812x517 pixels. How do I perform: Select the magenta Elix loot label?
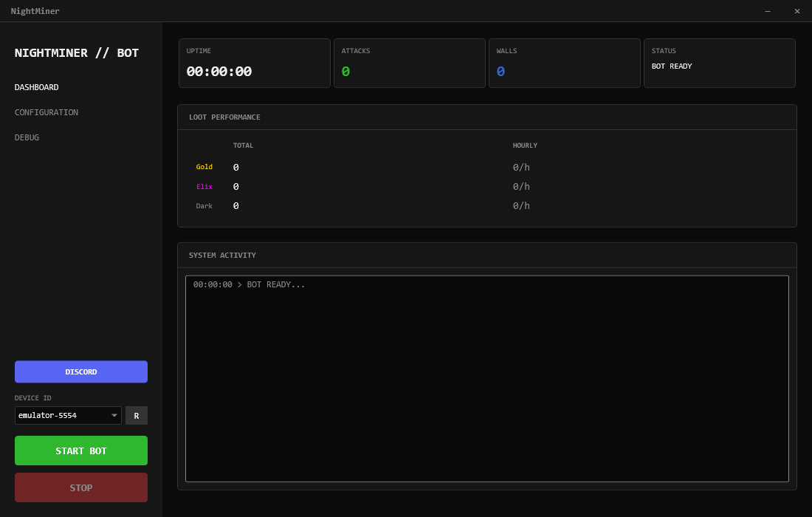204,187
